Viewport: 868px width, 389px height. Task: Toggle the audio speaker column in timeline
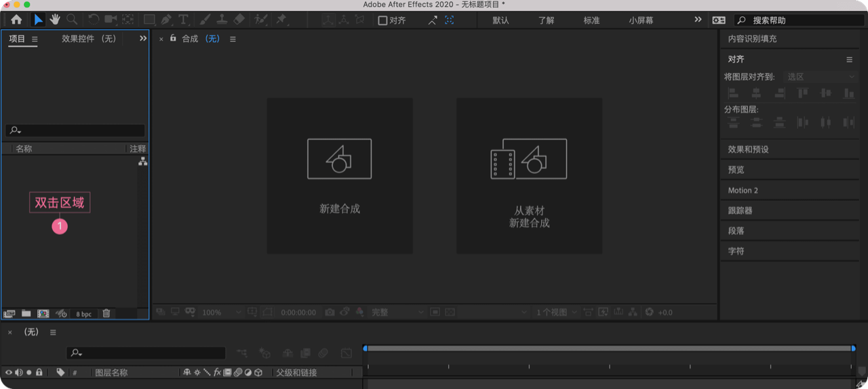tap(18, 373)
